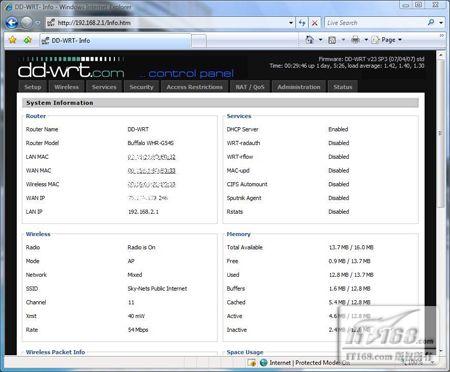
Task: Click the Wireless Packet Info heading
Action: (x=55, y=352)
